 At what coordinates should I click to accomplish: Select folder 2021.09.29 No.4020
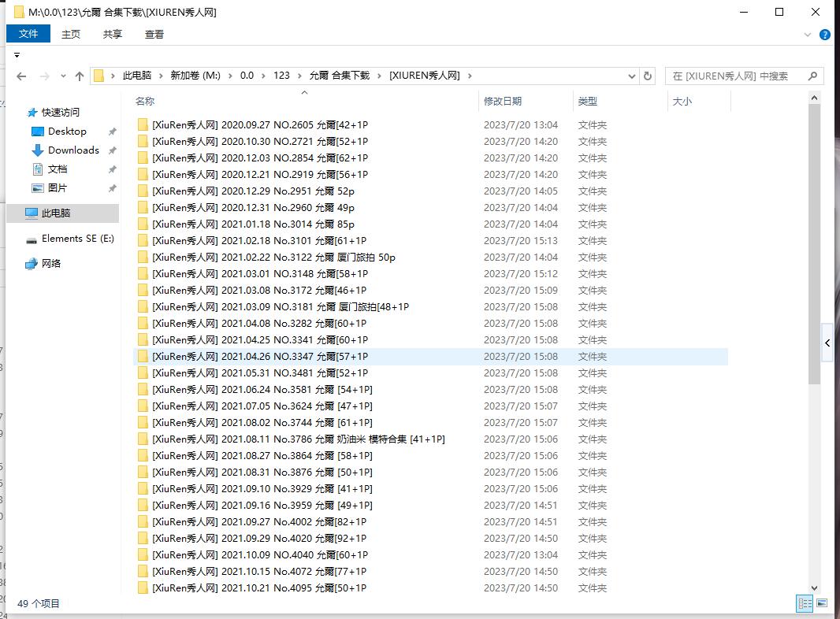[259, 539]
